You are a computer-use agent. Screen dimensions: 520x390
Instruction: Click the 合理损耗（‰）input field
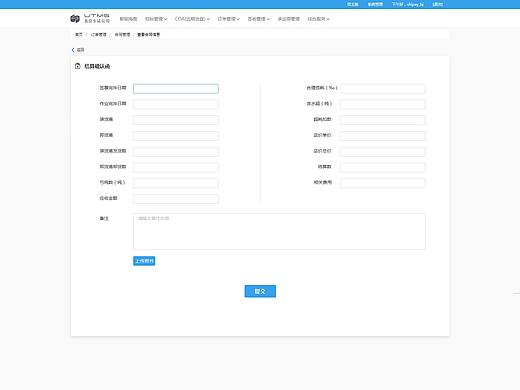pos(382,89)
